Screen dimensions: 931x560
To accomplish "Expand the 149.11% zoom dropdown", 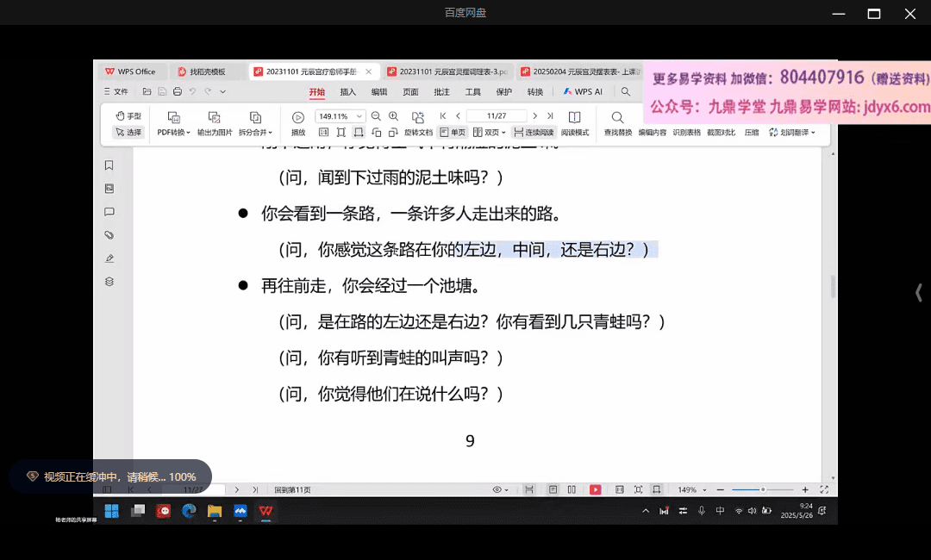I will pyautogui.click(x=359, y=116).
